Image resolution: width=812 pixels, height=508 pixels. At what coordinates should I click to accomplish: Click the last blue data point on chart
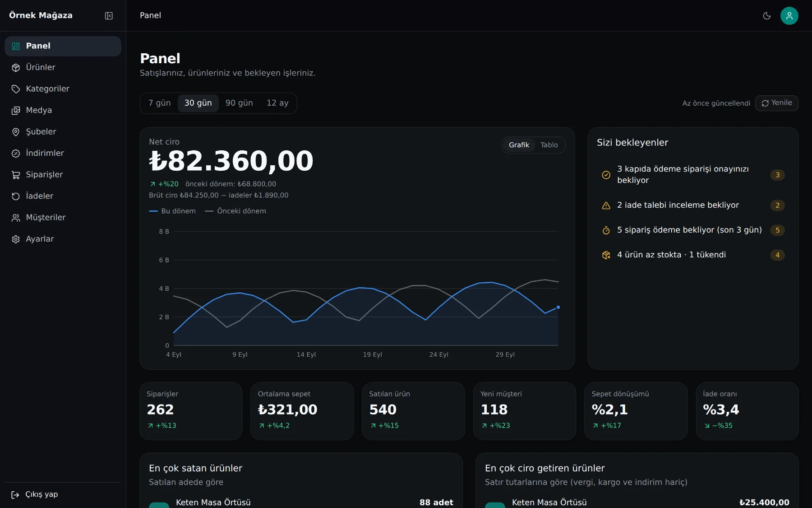(x=558, y=307)
